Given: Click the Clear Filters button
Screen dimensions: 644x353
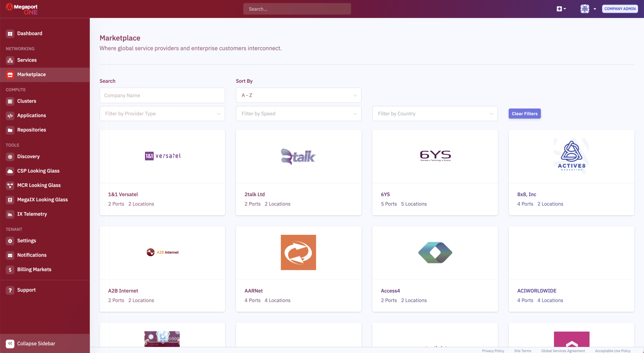Looking at the screenshot, I should coord(525,113).
